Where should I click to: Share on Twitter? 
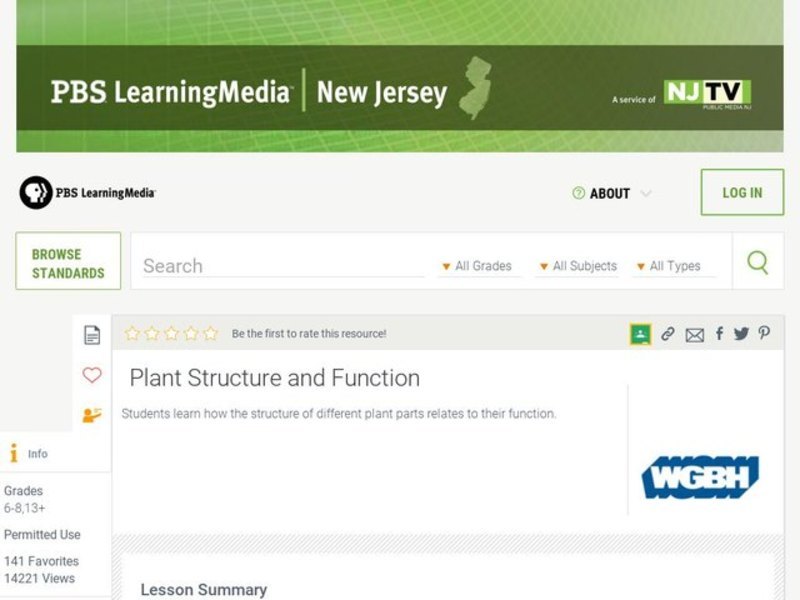tap(742, 333)
